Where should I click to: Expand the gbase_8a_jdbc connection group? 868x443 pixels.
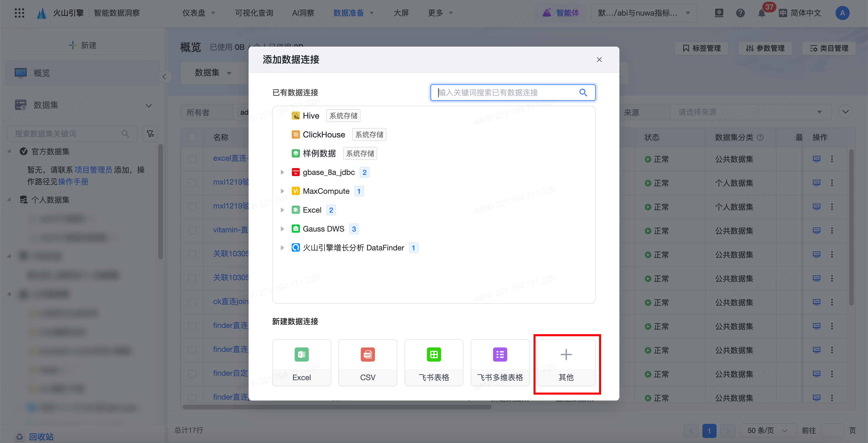282,172
